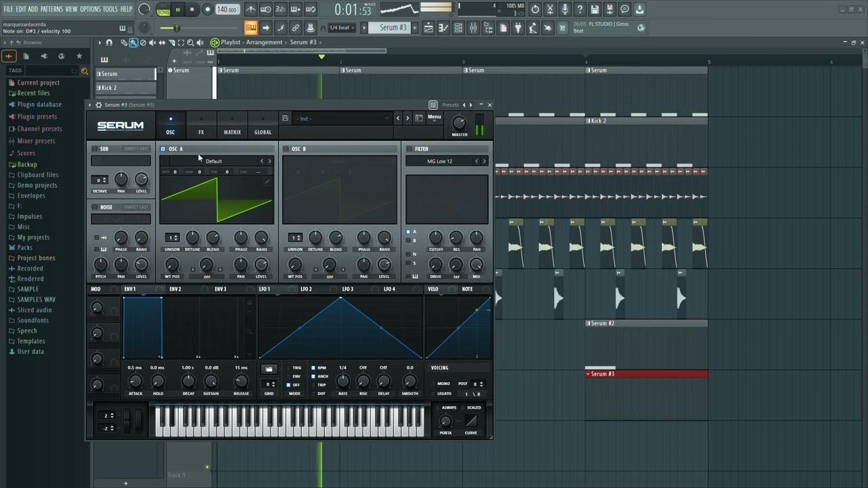Disable the OSC A checkbox
Viewport: 868px width, 488px height.
click(163, 148)
